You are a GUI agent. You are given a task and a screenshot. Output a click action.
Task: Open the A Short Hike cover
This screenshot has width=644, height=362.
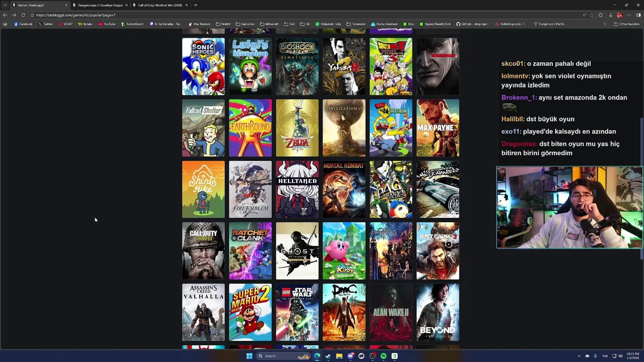(203, 189)
